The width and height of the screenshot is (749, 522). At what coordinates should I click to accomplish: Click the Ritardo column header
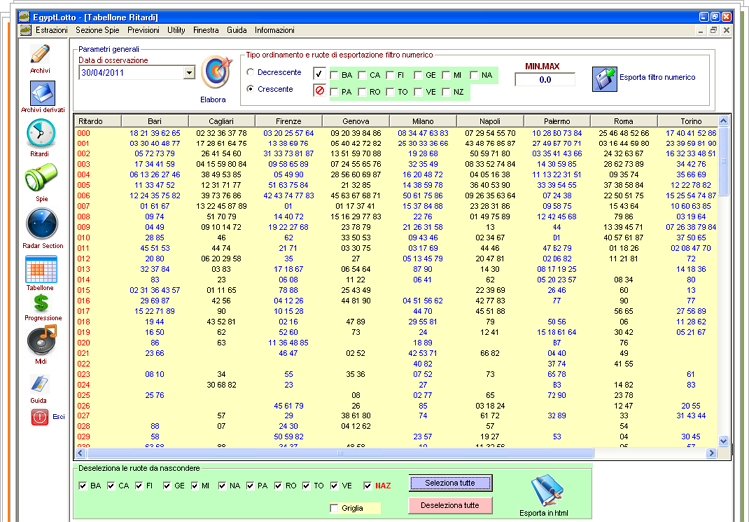coord(98,121)
